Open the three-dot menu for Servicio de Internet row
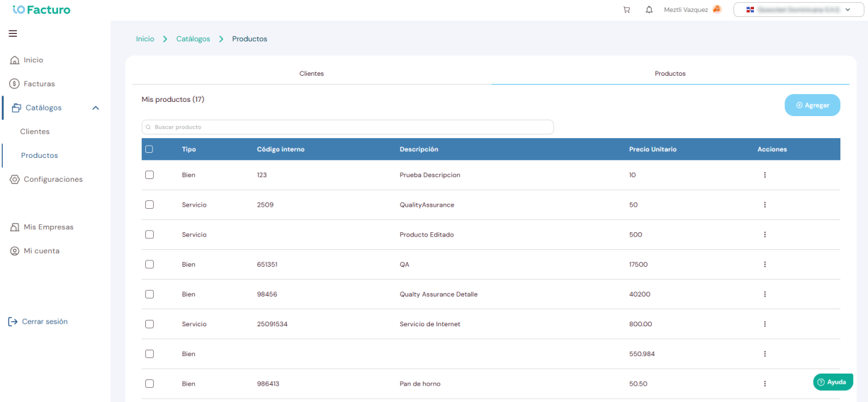The image size is (868, 402). (765, 324)
